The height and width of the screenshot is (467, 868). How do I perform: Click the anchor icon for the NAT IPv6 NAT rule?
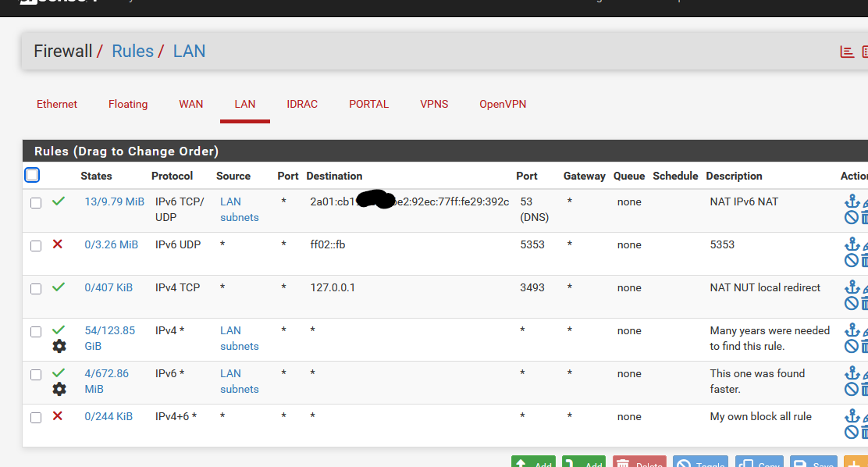point(852,201)
